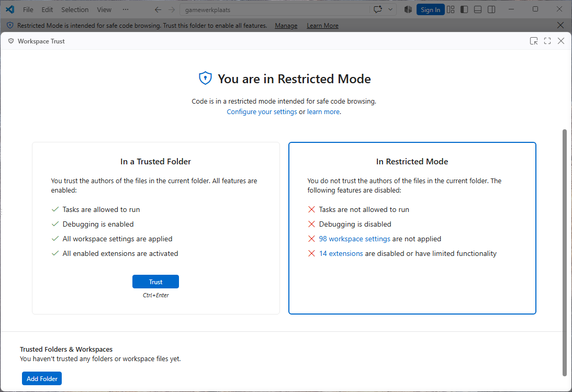Click the In a Trusted Folder heading
The image size is (572, 392).
click(x=156, y=162)
